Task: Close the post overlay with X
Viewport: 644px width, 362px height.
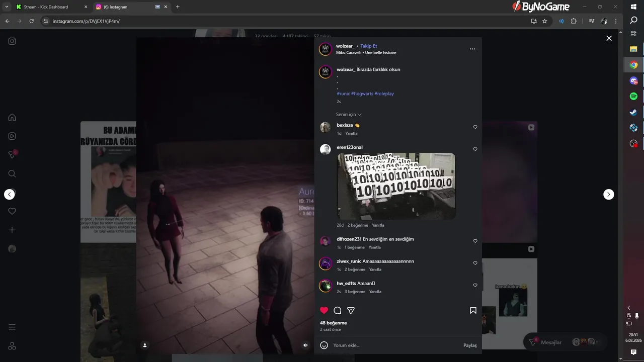Action: pos(609,38)
